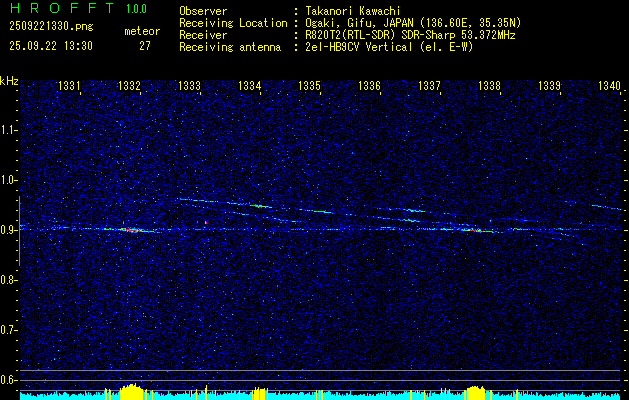The height and width of the screenshot is (400, 629).
Task: Click the kHz axis unit label
Action: point(9,81)
